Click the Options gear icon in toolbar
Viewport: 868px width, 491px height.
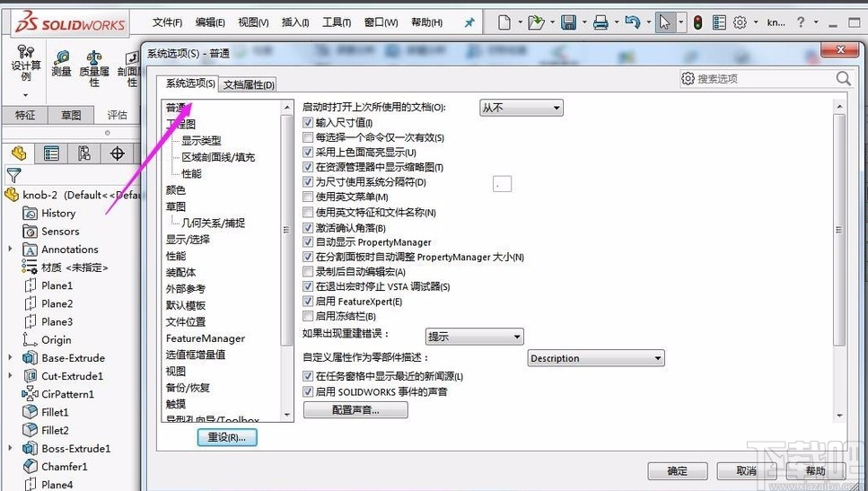click(x=741, y=22)
